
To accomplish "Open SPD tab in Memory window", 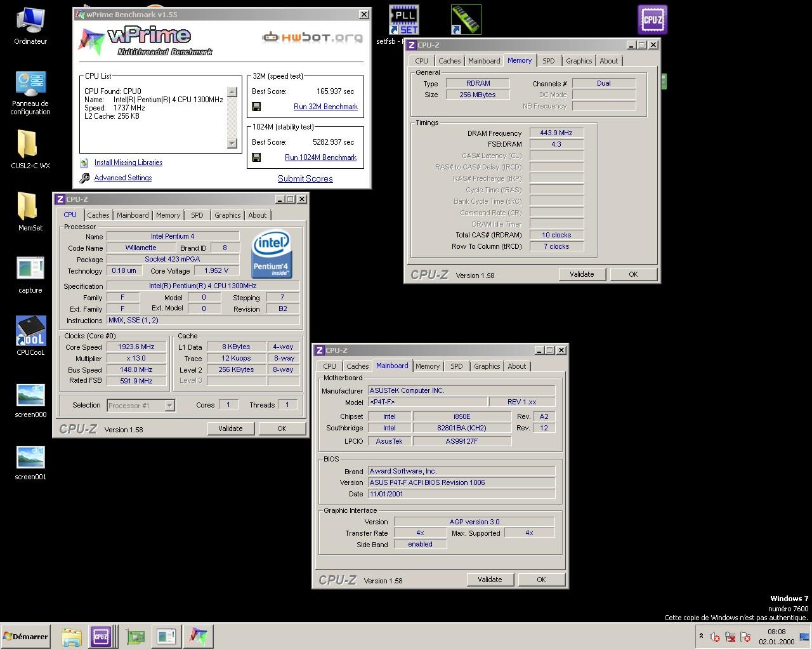I will [x=549, y=61].
